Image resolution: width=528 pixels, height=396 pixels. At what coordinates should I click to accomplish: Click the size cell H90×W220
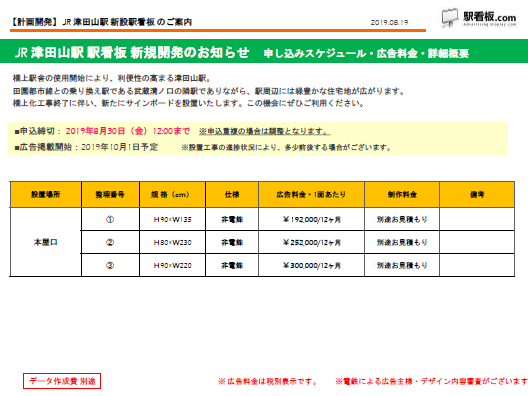[172, 266]
